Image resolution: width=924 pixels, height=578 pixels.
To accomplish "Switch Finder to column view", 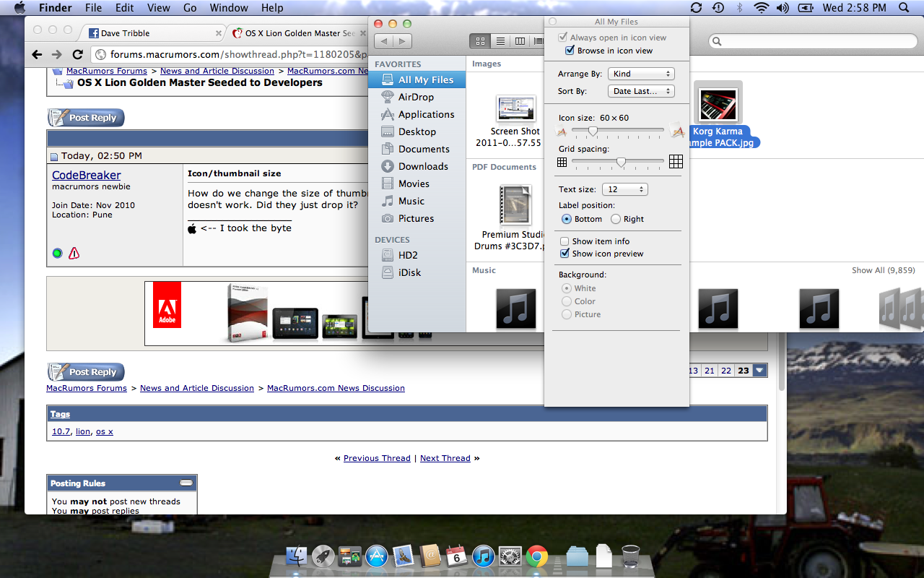I will coord(520,41).
